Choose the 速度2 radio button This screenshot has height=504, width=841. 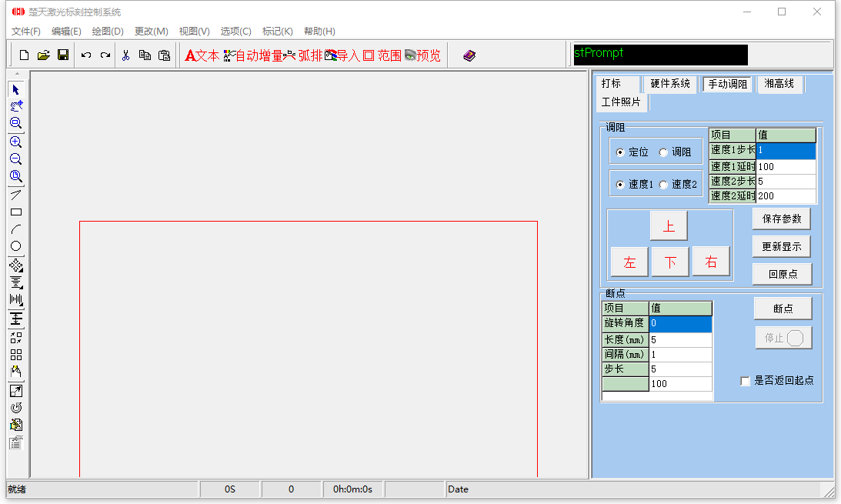point(663,185)
